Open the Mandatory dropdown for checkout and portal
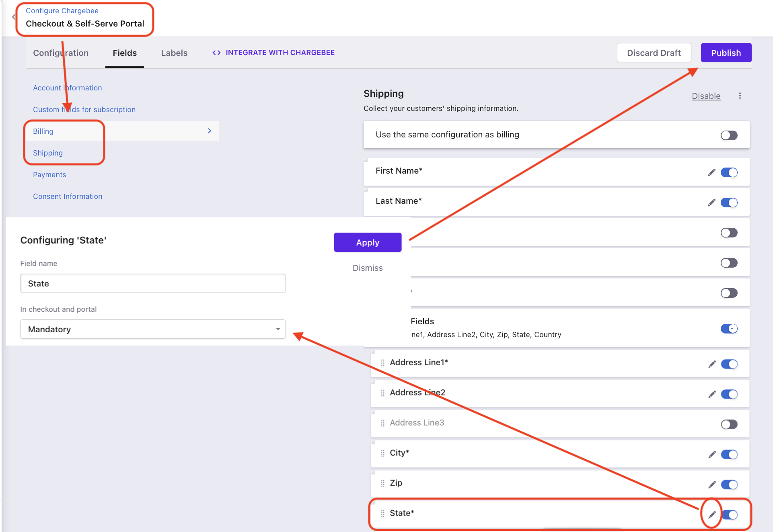This screenshot has width=773, height=532. click(153, 329)
